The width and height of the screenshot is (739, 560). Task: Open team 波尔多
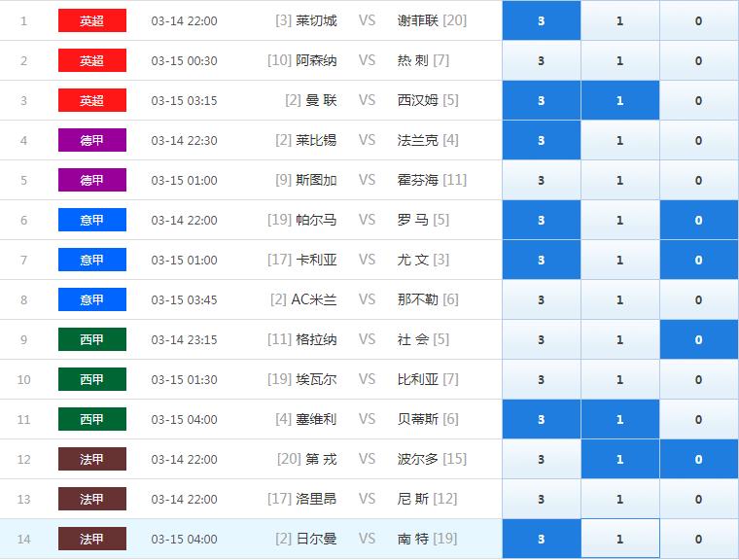tap(417, 459)
